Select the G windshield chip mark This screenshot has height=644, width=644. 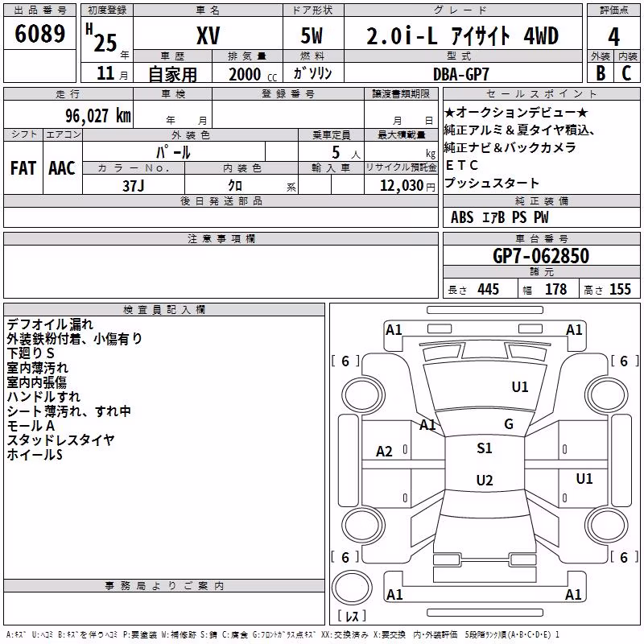[509, 424]
